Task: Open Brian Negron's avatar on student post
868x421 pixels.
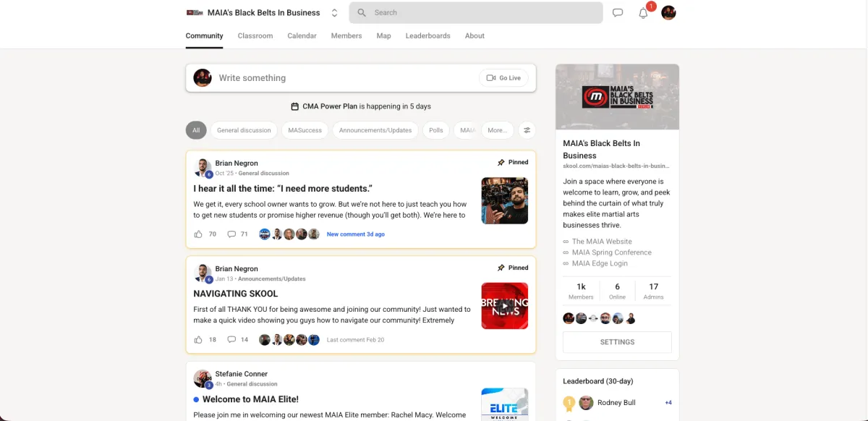Action: [x=203, y=168]
